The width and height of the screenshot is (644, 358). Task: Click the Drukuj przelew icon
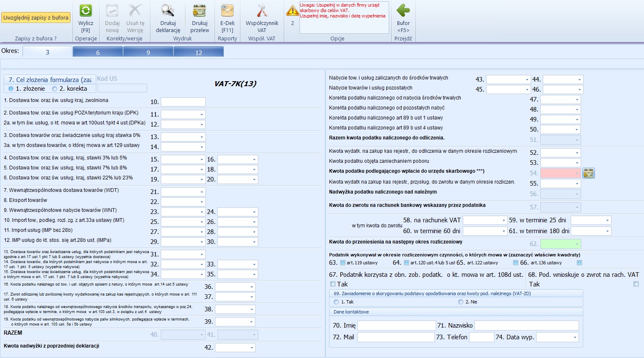tap(200, 10)
